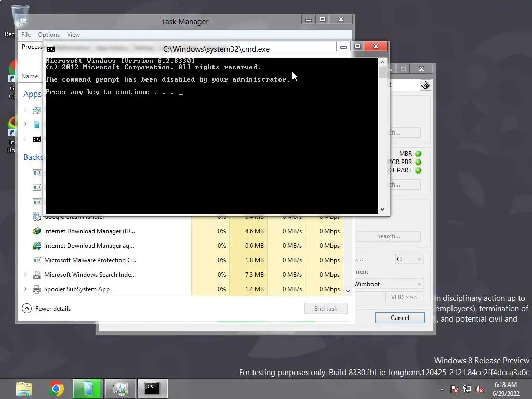Show hidden system tray icons arrow
This screenshot has height=399, width=532.
[442, 389]
